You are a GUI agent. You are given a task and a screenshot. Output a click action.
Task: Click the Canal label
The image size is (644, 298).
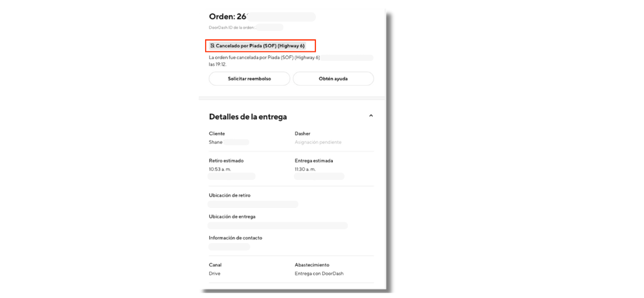(215, 265)
